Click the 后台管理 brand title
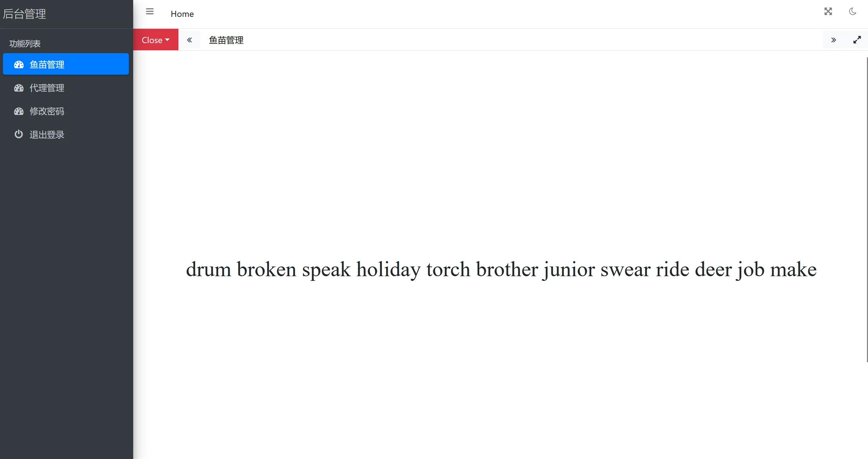The image size is (868, 459). [x=24, y=14]
